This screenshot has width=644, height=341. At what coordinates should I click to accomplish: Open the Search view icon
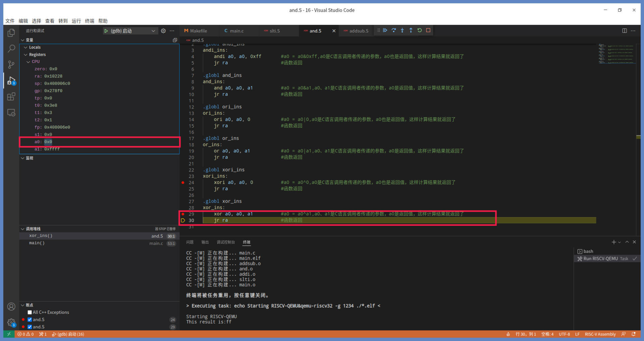coord(11,49)
